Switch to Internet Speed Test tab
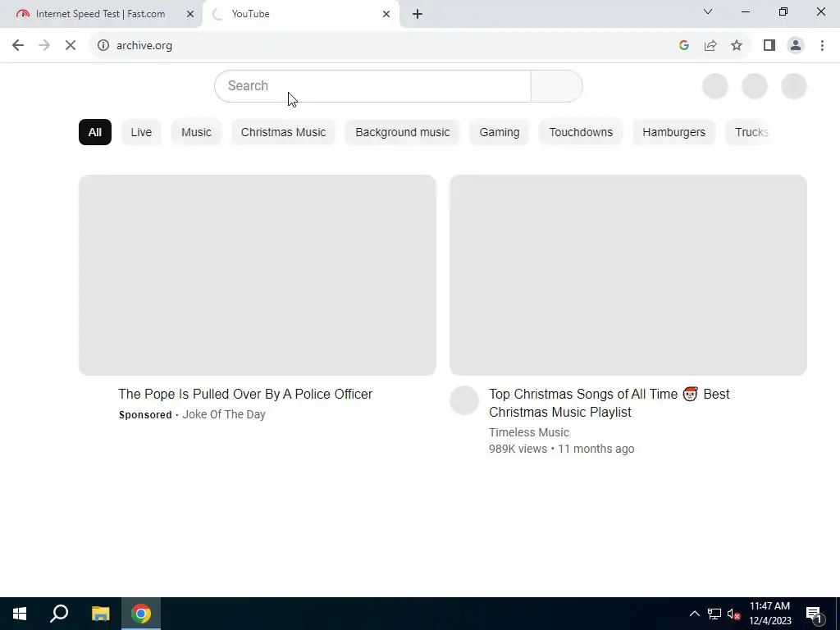 tap(101, 14)
